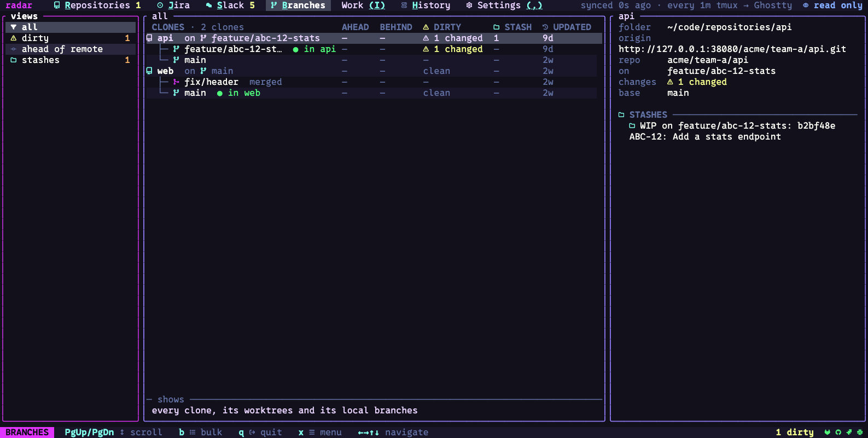Viewport: 868px width, 438px height.
Task: Click the warning icon beside changes value
Action: click(670, 82)
